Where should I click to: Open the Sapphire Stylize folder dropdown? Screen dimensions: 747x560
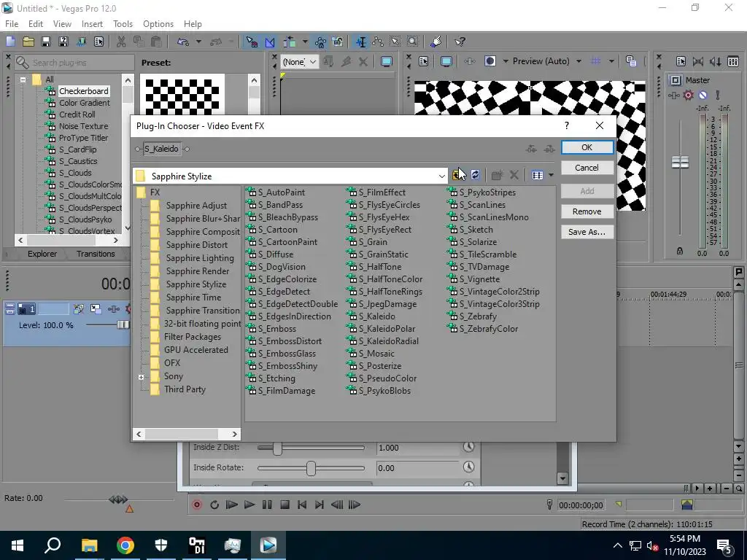click(x=441, y=176)
